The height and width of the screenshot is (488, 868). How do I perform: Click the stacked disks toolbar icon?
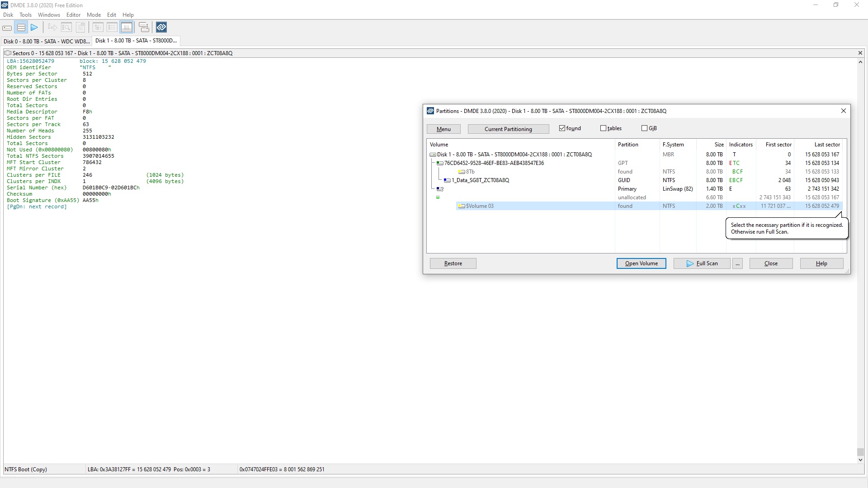(144, 28)
